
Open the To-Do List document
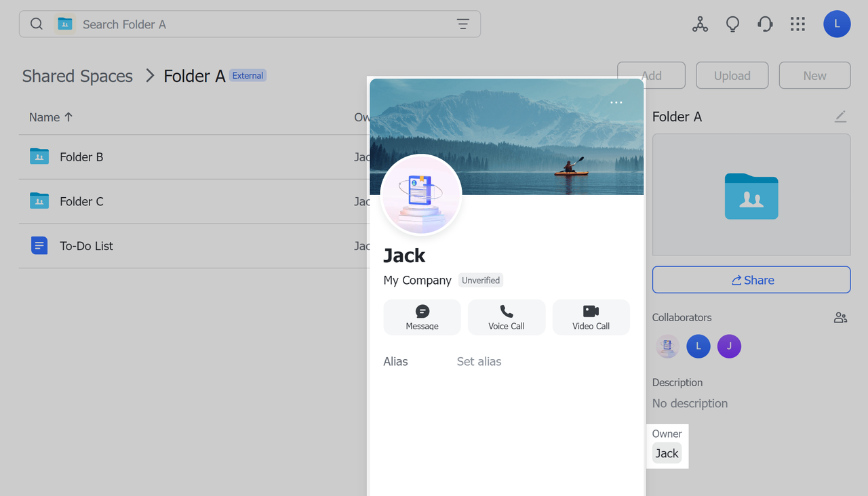86,246
